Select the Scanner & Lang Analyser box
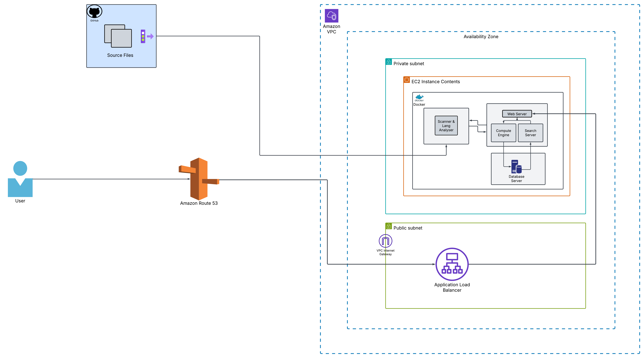This screenshot has width=644, height=358. coord(446,125)
